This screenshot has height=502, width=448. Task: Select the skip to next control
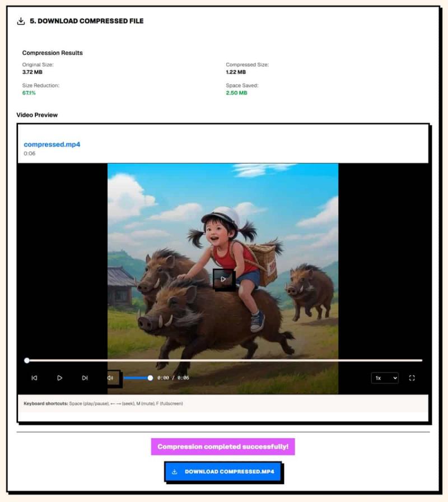click(86, 378)
